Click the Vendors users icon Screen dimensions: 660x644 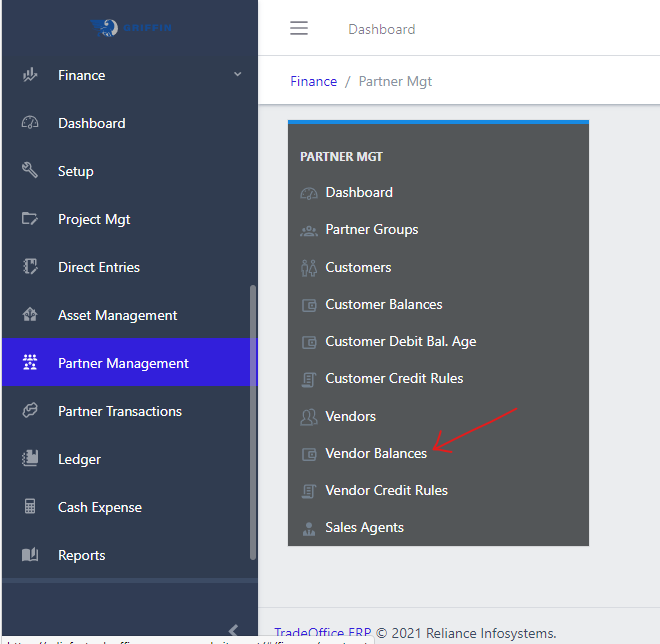coord(309,417)
